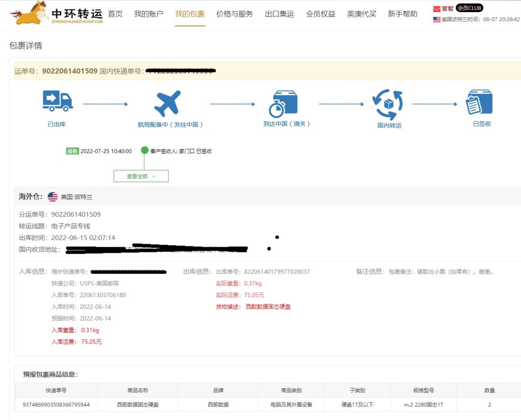
Task: Click the 规格型号 column header
Action: click(x=423, y=390)
